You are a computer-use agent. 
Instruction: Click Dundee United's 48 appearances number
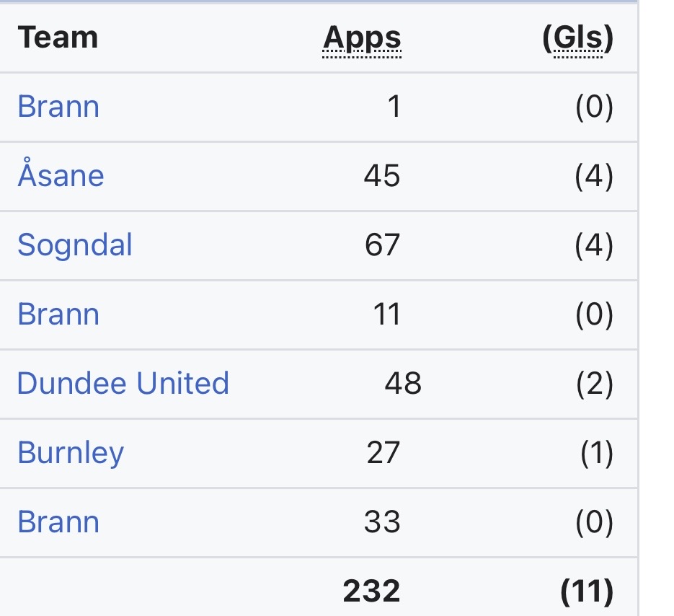point(403,383)
